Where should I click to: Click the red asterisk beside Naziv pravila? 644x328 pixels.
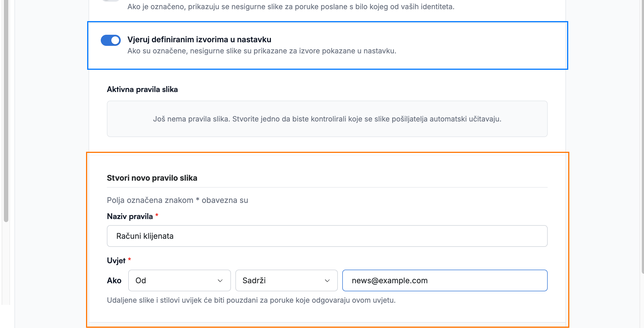(157, 215)
